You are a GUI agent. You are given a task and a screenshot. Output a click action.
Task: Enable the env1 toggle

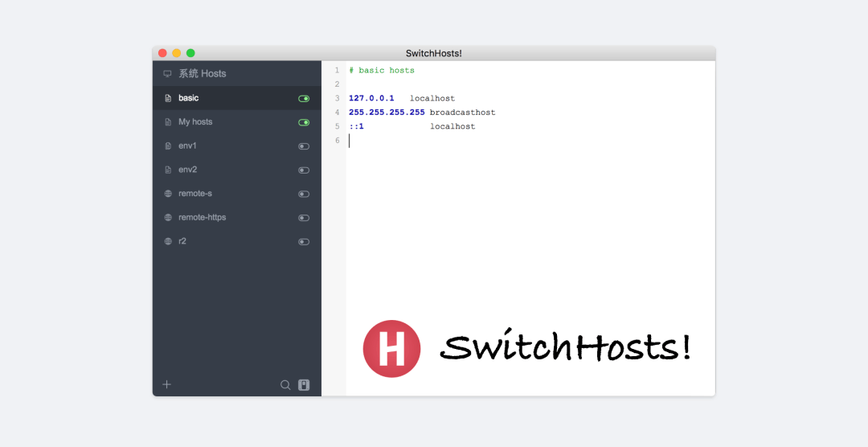click(x=304, y=146)
